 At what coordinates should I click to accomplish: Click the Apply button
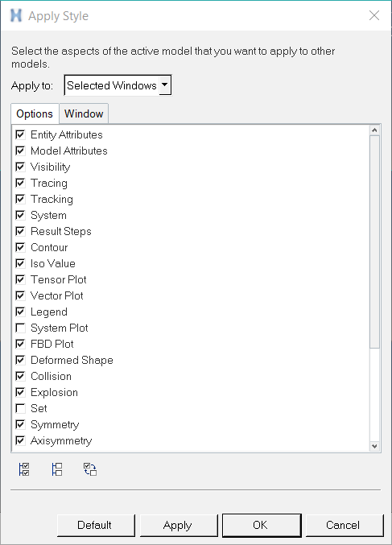click(x=179, y=525)
